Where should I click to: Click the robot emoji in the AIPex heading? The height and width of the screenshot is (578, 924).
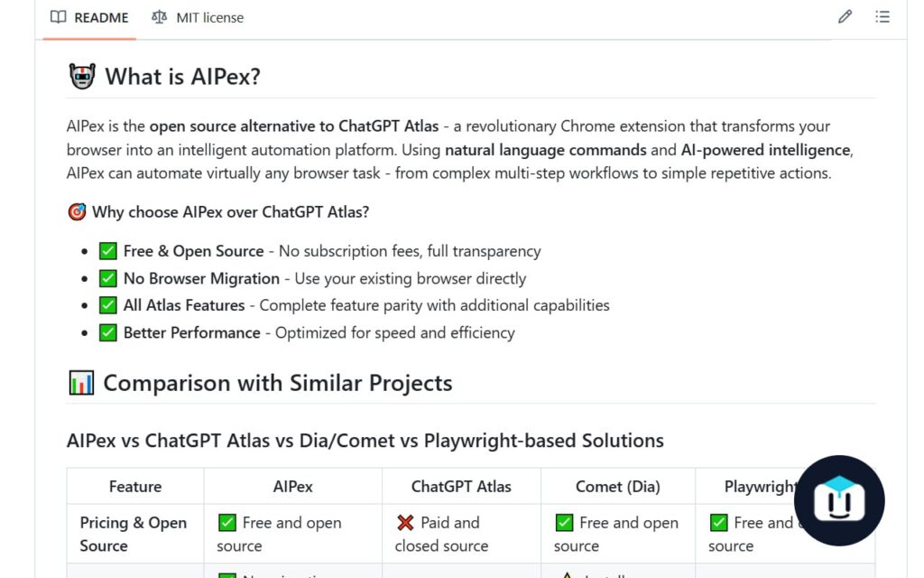pyautogui.click(x=82, y=76)
